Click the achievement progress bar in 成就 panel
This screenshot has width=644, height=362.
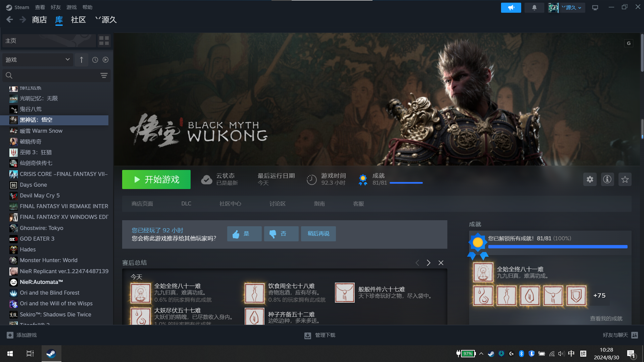558,247
